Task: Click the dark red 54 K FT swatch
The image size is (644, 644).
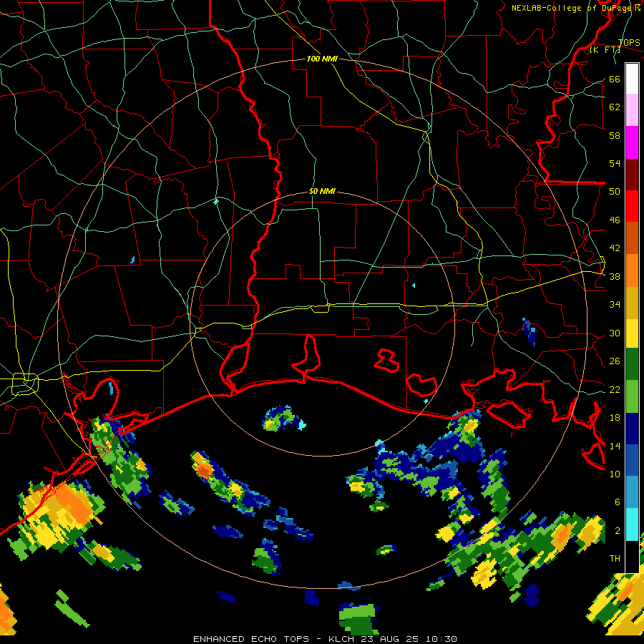Action: (x=632, y=175)
